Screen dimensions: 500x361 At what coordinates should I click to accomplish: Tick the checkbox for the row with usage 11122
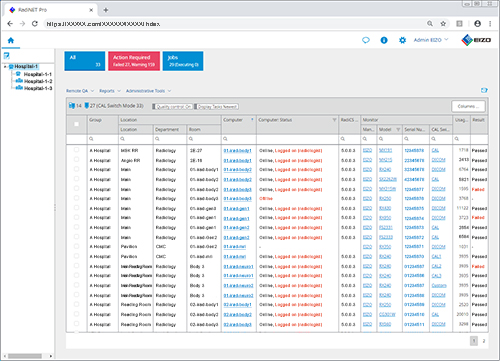pos(76,208)
